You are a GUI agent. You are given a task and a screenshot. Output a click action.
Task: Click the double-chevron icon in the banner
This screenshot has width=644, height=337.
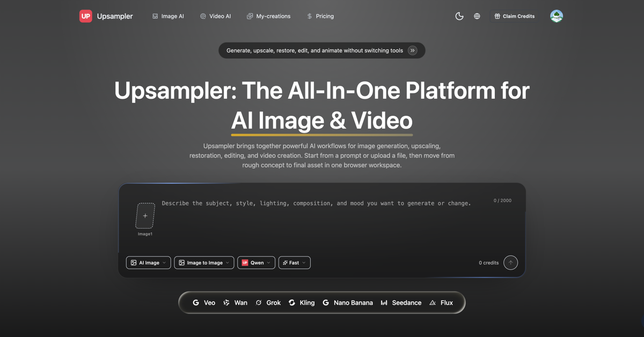[x=413, y=50]
